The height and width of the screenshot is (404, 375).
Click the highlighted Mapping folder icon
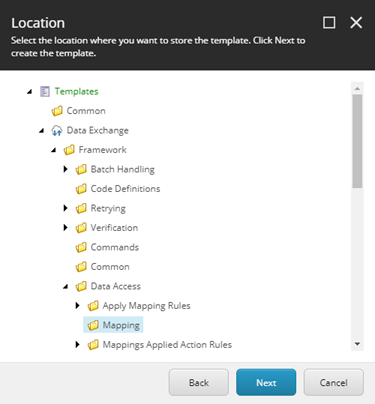tap(93, 325)
